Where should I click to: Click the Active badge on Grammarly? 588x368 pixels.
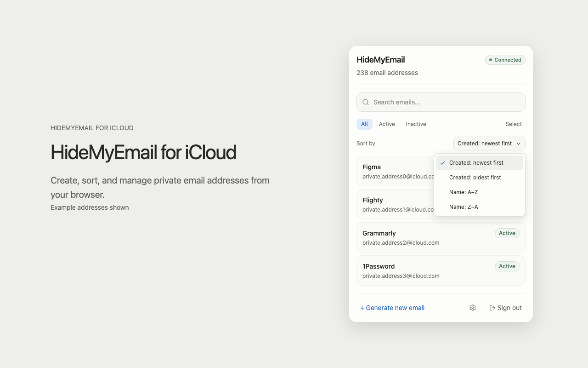[507, 233]
